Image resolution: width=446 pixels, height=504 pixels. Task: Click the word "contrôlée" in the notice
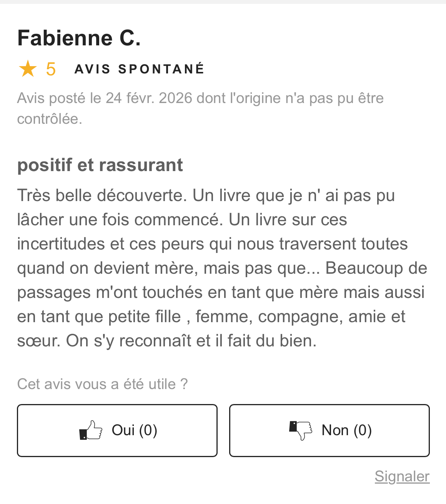click(x=49, y=119)
